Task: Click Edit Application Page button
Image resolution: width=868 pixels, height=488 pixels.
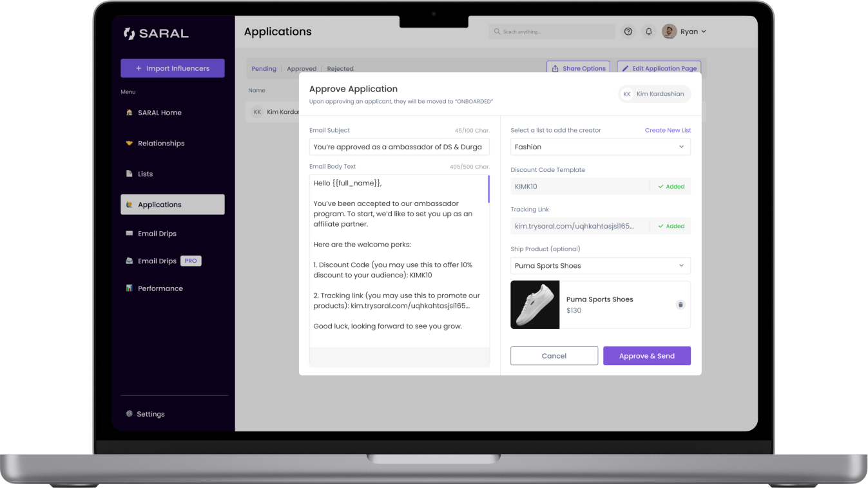Action: click(x=659, y=68)
